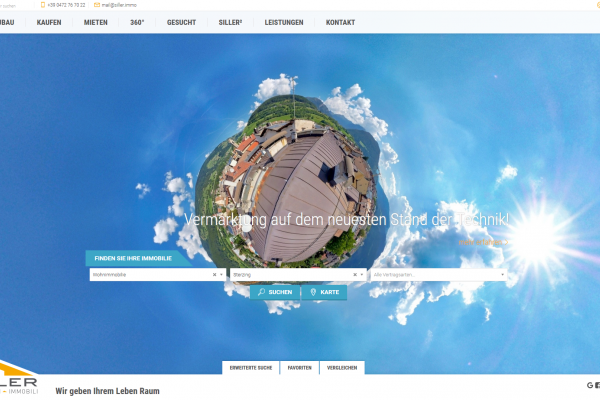Clear the Sterzing selection with the x
This screenshot has height=400, width=600.
click(x=355, y=274)
